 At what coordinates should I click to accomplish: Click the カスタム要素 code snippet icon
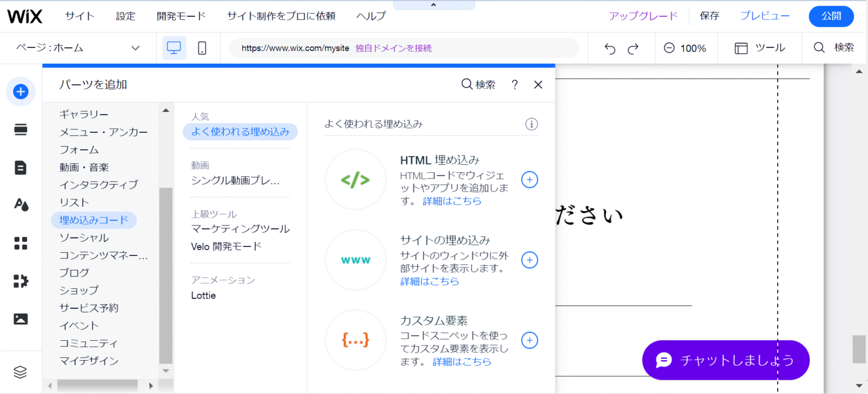click(x=355, y=340)
